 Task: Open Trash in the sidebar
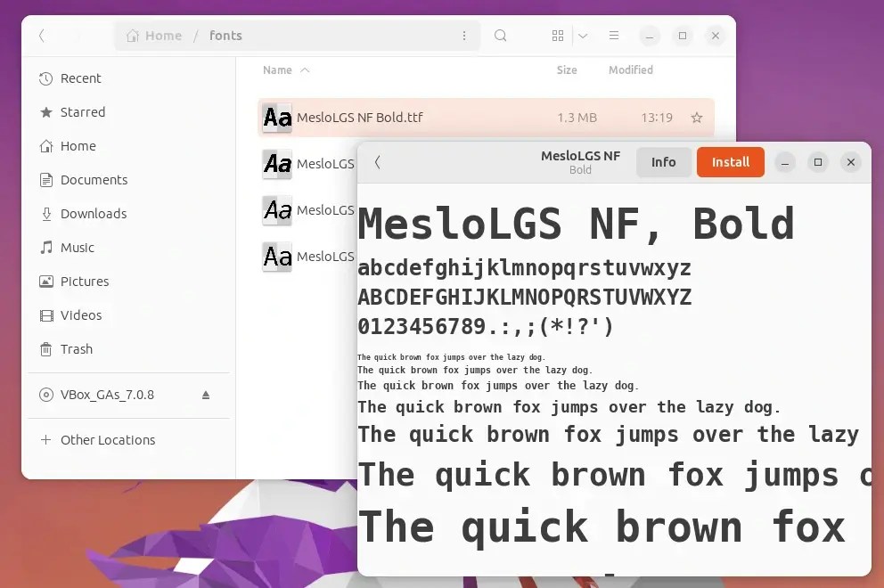click(x=128, y=349)
